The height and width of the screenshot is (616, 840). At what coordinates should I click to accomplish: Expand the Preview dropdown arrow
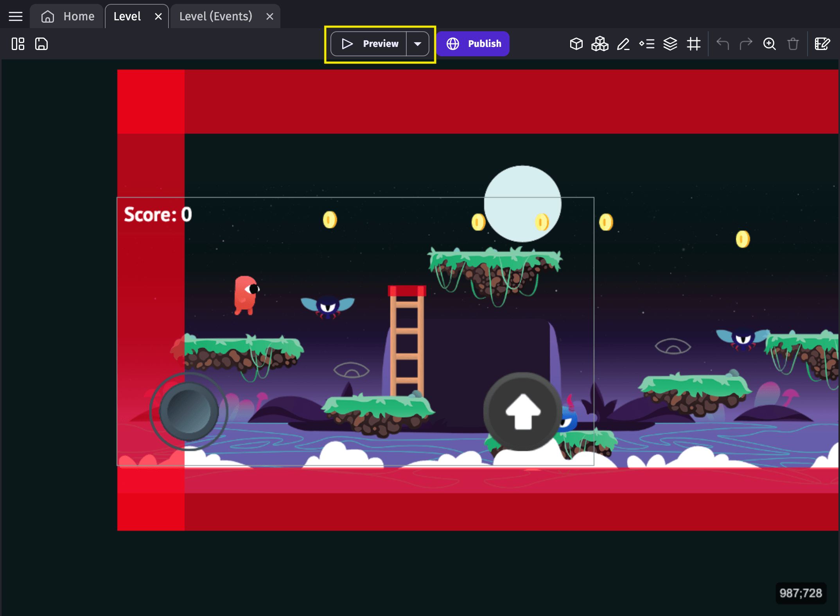coord(418,44)
